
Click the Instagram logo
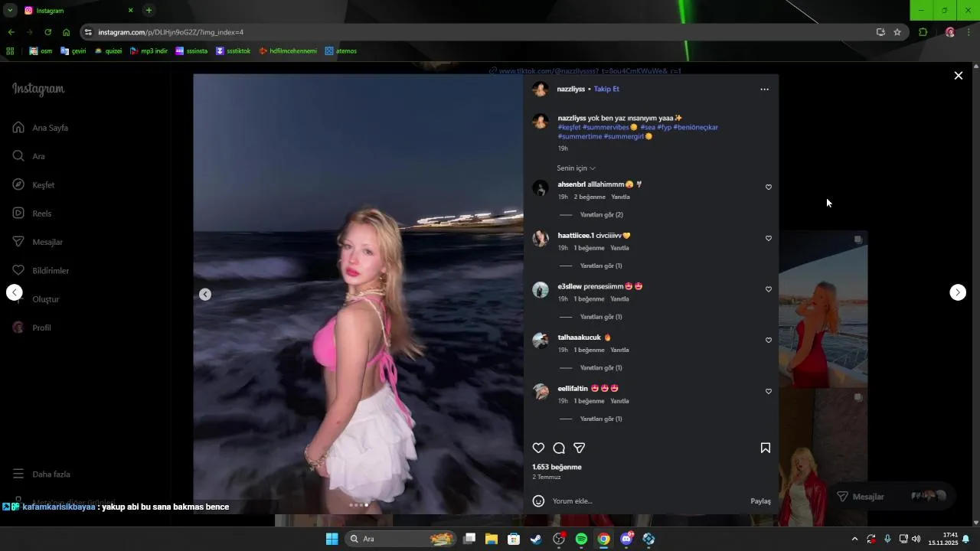tap(38, 90)
